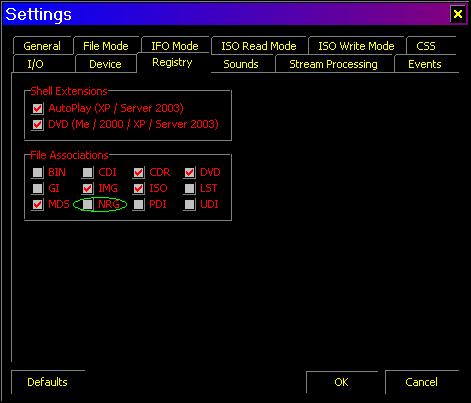
Task: Open the CSS tab
Action: tap(426, 46)
